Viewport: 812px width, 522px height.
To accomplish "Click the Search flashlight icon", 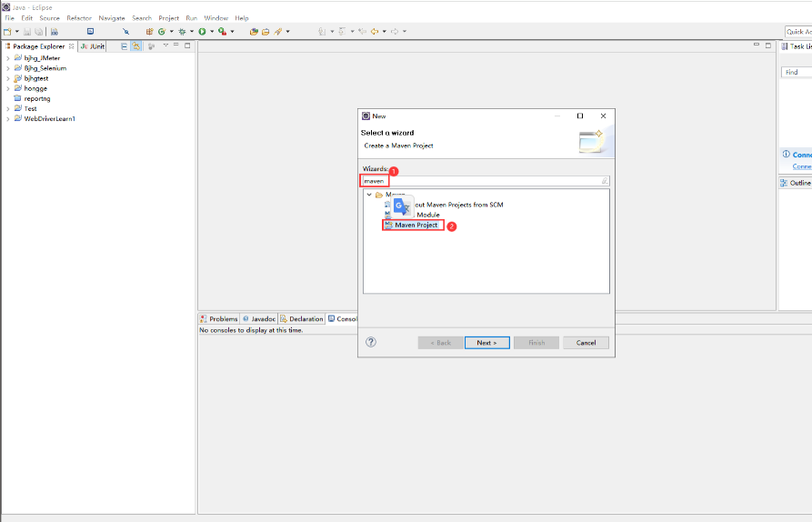I will pos(278,32).
